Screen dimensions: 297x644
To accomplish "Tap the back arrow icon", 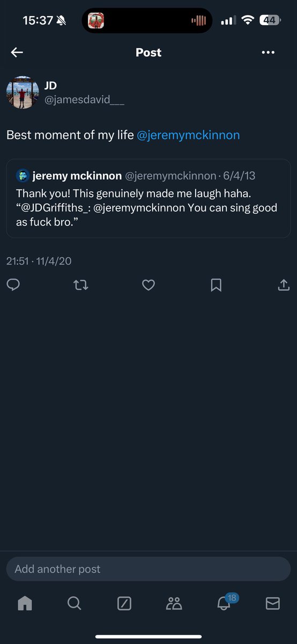I will pos(17,53).
